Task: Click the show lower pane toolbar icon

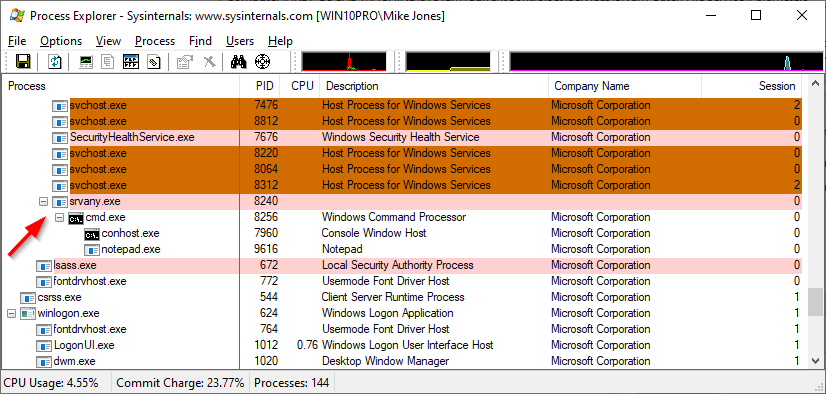Action: point(130,62)
